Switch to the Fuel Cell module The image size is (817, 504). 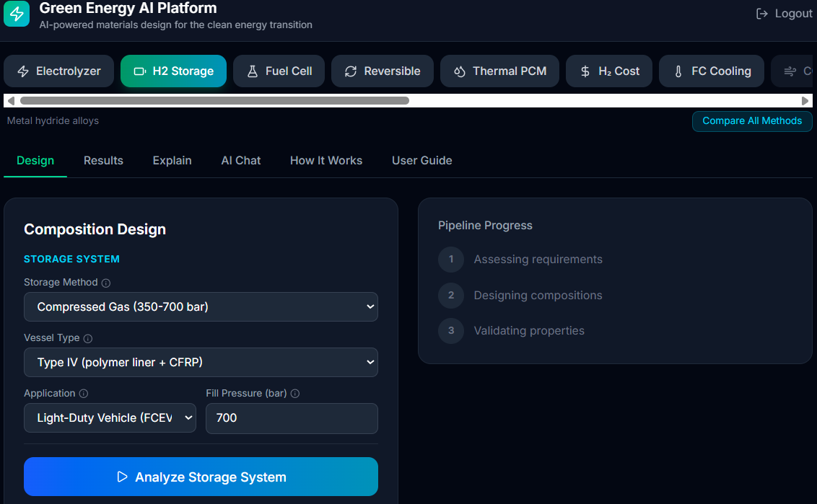point(279,71)
